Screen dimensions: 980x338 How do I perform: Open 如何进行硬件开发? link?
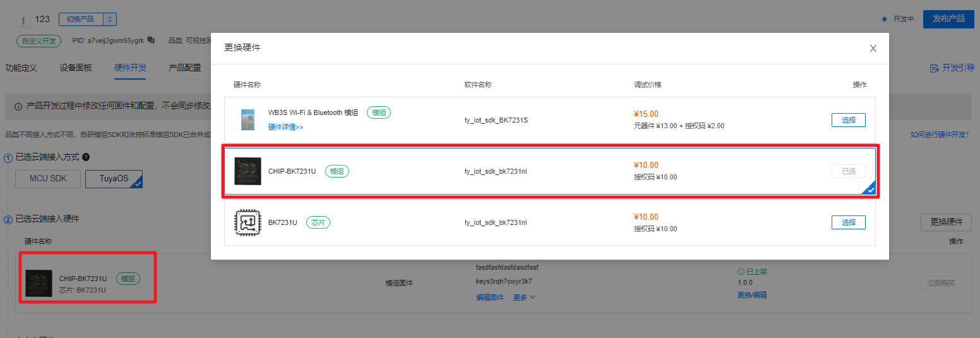(939, 135)
